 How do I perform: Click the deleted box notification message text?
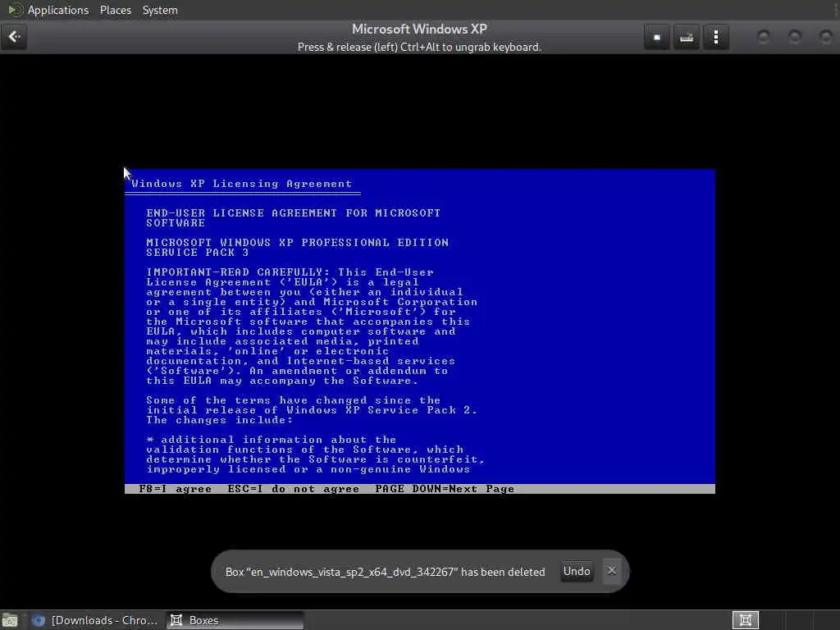click(385, 572)
